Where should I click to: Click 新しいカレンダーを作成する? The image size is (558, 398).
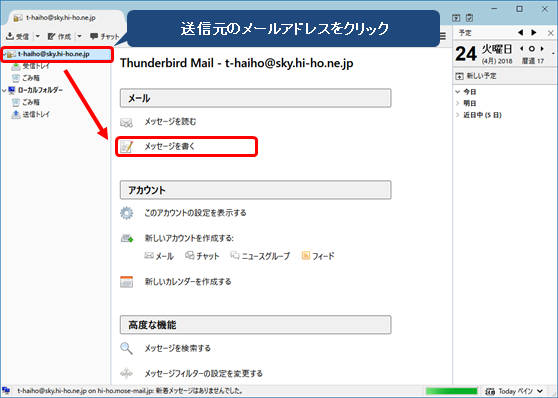[x=188, y=282]
